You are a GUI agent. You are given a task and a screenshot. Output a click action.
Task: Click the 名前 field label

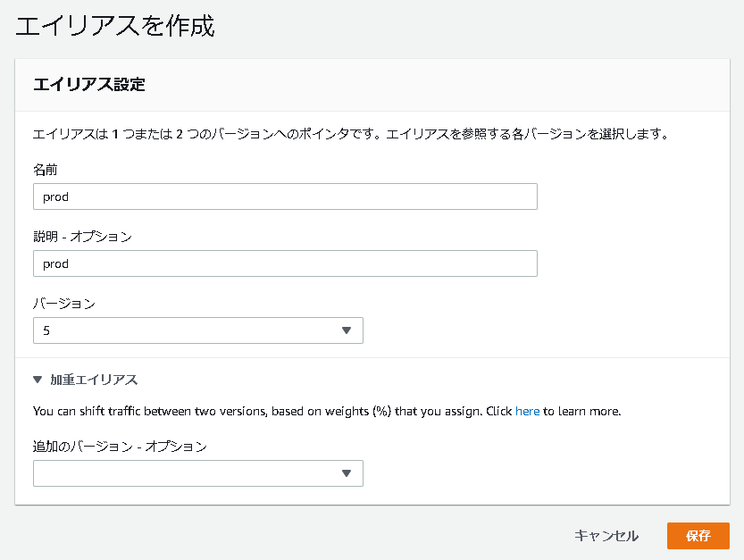45,170
